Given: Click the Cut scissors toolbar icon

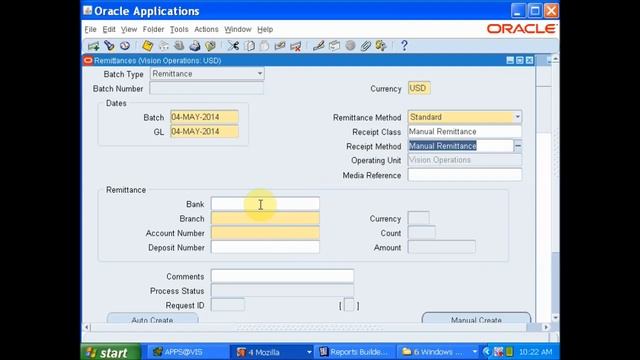Looking at the screenshot, I should pyautogui.click(x=233, y=46).
